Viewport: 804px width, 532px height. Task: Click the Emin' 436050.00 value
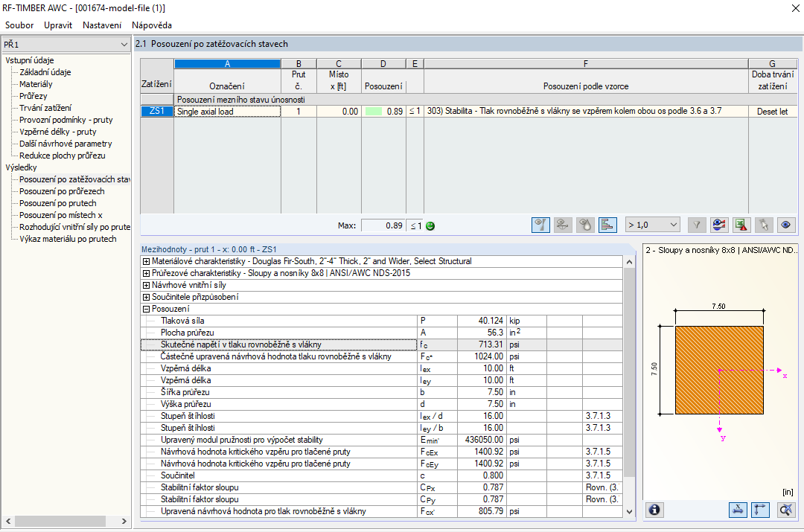point(482,440)
